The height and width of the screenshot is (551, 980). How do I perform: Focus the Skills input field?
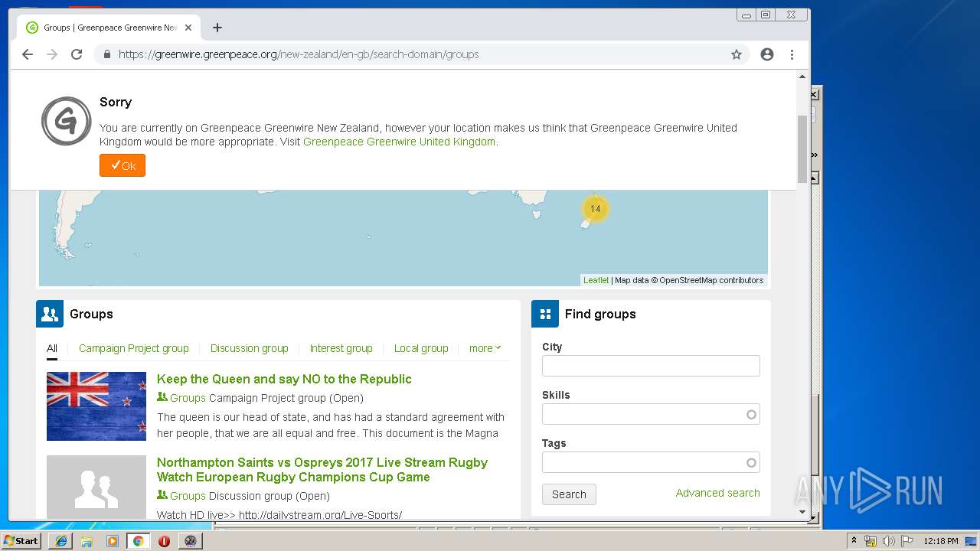pos(651,414)
